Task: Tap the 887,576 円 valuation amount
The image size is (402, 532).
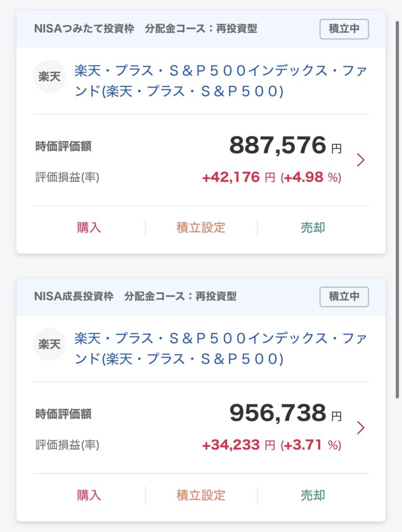Action: point(286,145)
